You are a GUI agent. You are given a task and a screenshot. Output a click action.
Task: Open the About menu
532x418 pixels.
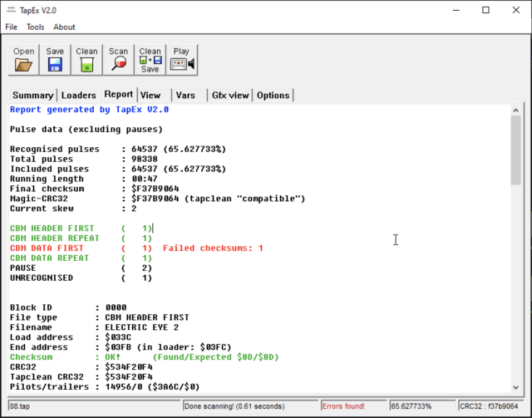[x=64, y=27]
